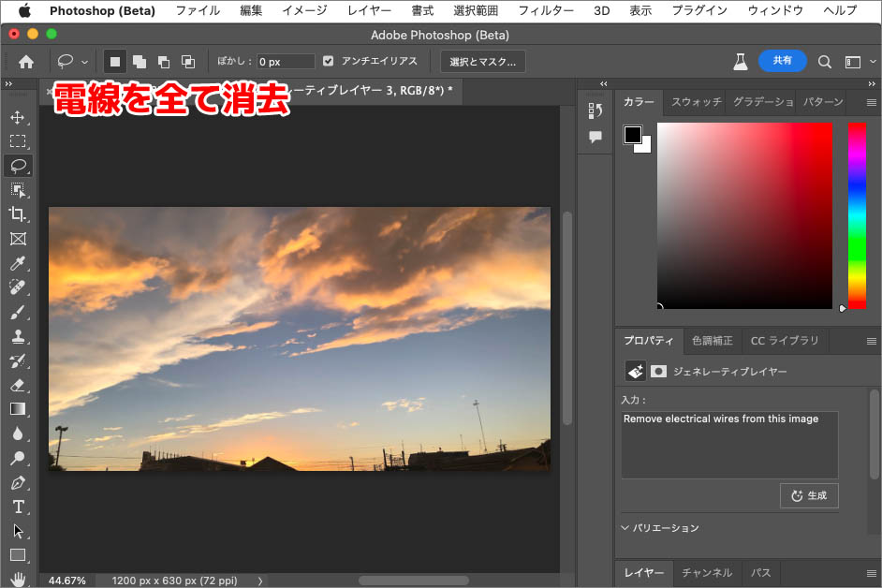
Task: Select the Move tool
Action: 18,117
